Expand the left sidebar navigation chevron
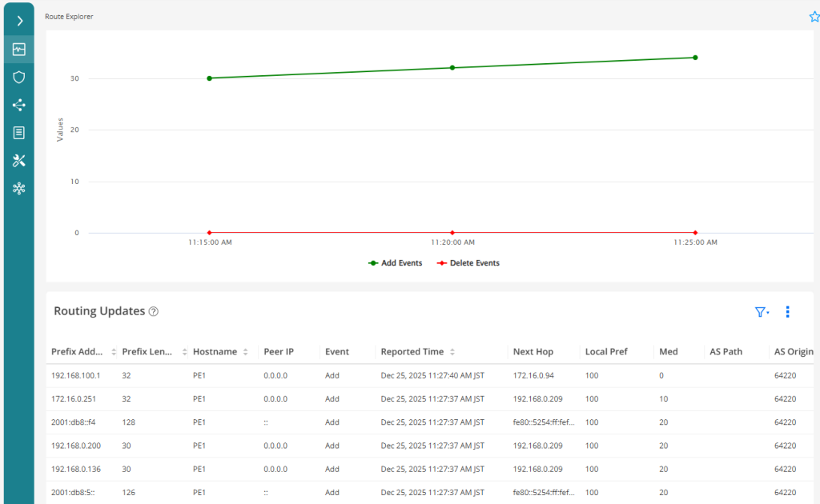 point(19,21)
